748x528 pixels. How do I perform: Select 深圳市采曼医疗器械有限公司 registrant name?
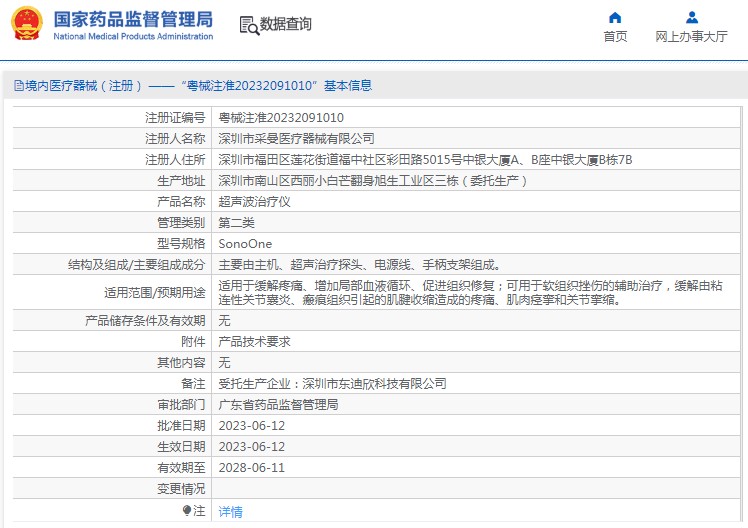296,139
